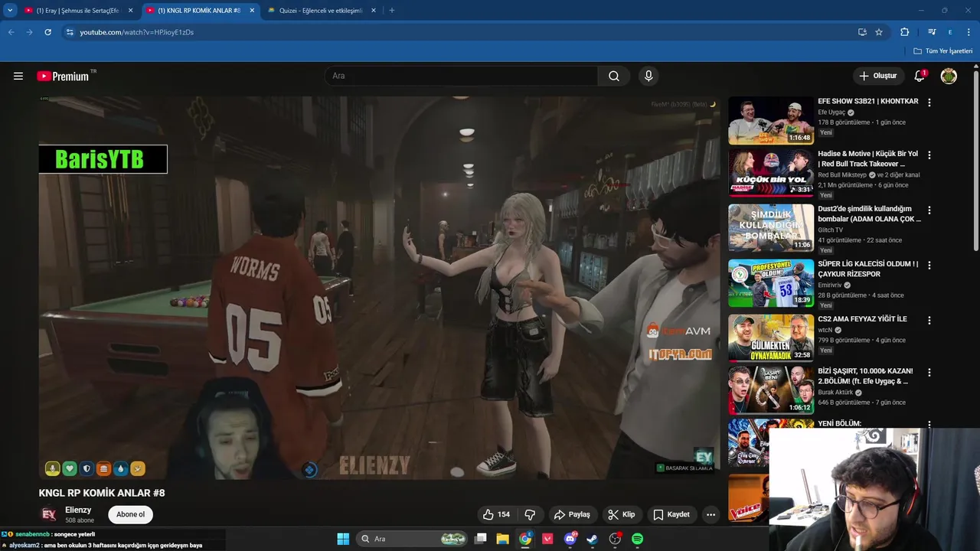The width and height of the screenshot is (980, 551).
Task: Open the notifications bell
Action: point(920,76)
